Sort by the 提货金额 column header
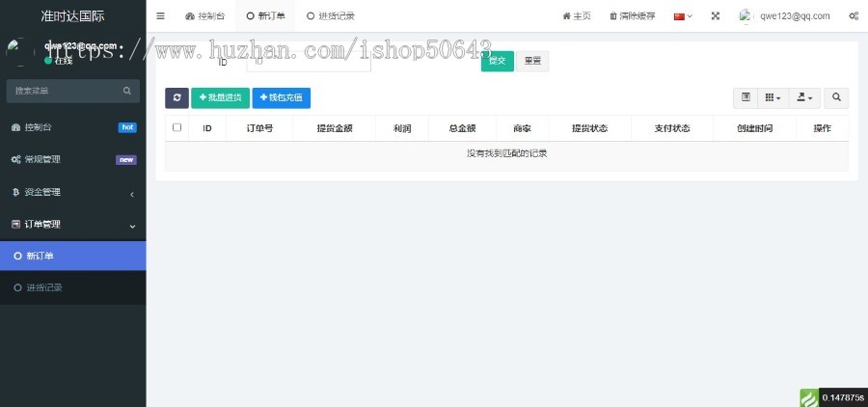The height and width of the screenshot is (407, 868). pyautogui.click(x=335, y=128)
